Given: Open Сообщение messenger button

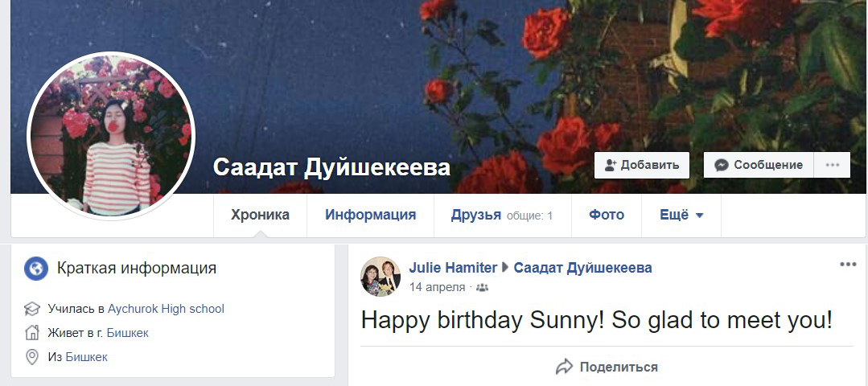Looking at the screenshot, I should pyautogui.click(x=759, y=165).
